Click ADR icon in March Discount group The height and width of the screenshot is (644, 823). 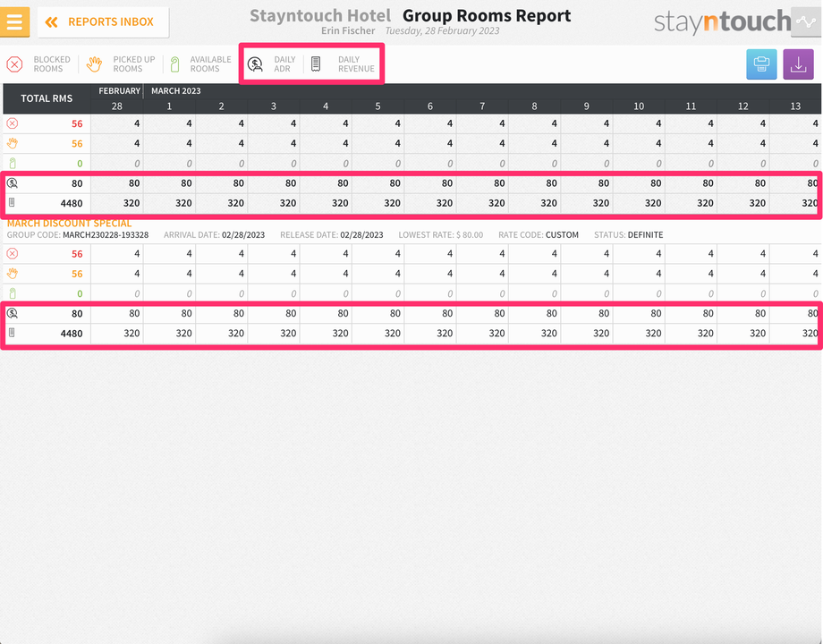[x=13, y=313]
